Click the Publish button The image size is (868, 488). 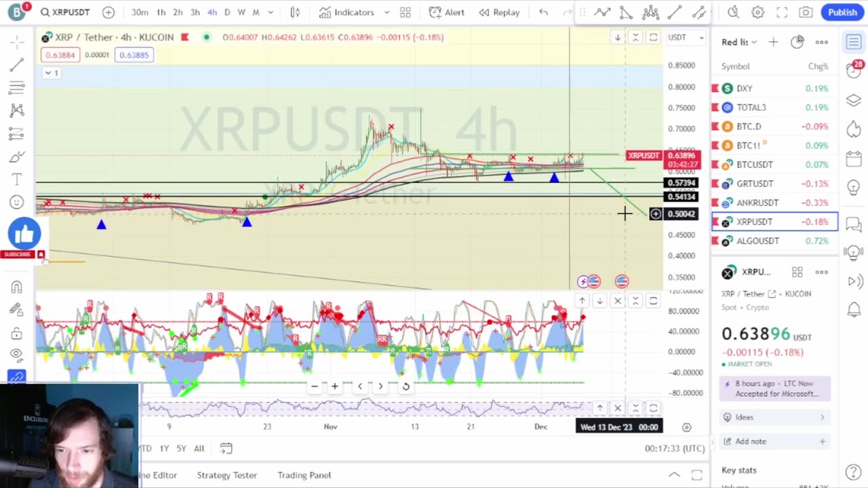pyautogui.click(x=842, y=12)
